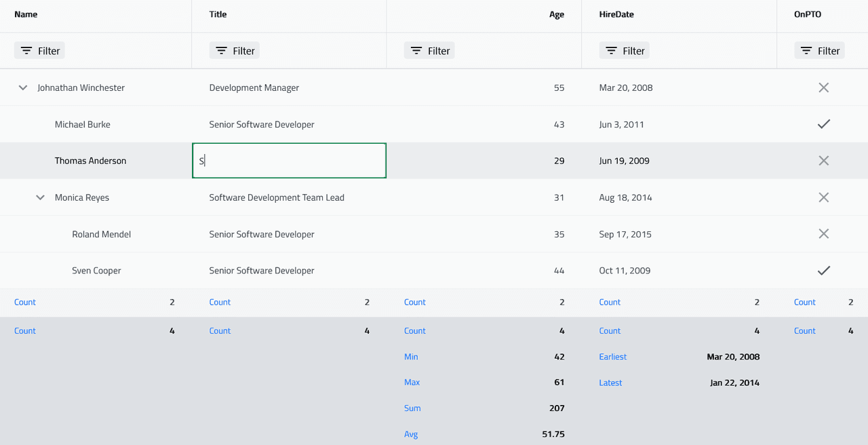Screen dimensions: 868x445
Task: Click the Max summary label under Age
Action: (412, 383)
